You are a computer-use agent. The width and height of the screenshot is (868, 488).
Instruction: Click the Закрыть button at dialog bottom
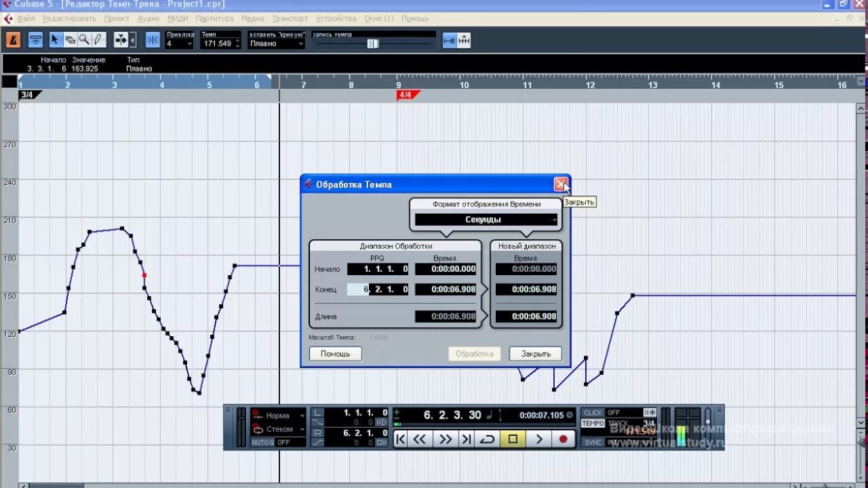tap(536, 354)
